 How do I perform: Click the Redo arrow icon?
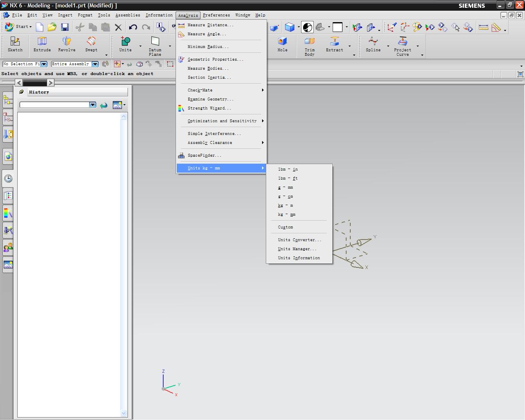coord(146,27)
